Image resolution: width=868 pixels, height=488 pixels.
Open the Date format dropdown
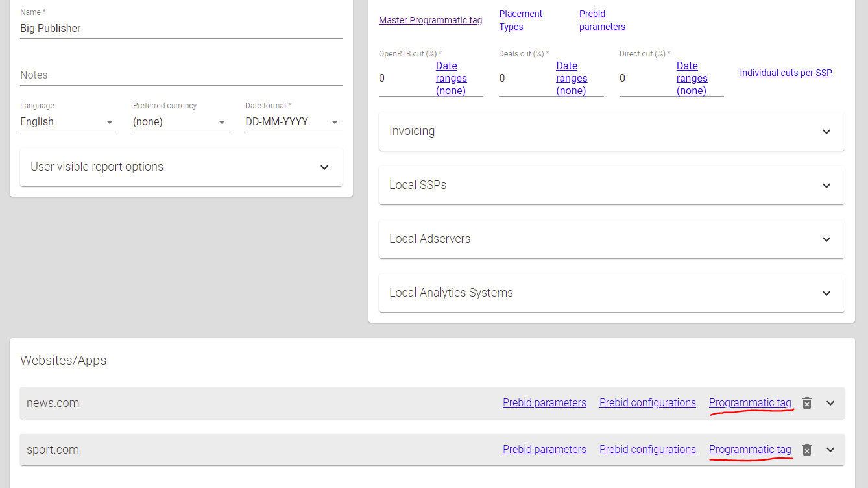click(x=293, y=122)
